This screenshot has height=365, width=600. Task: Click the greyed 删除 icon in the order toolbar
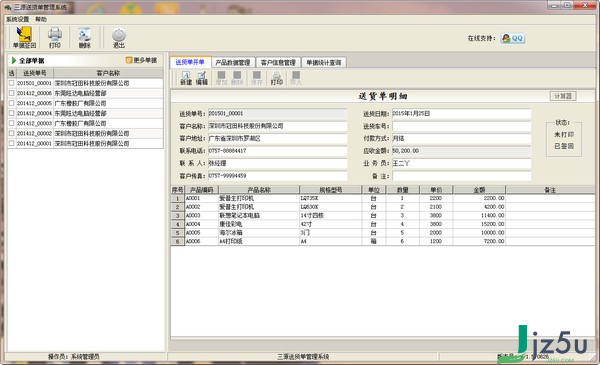pyautogui.click(x=237, y=78)
